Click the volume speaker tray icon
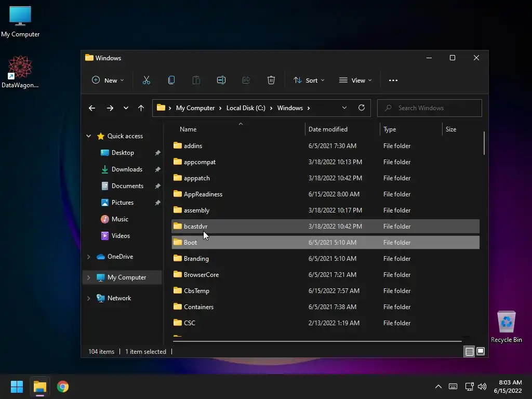 click(x=482, y=387)
